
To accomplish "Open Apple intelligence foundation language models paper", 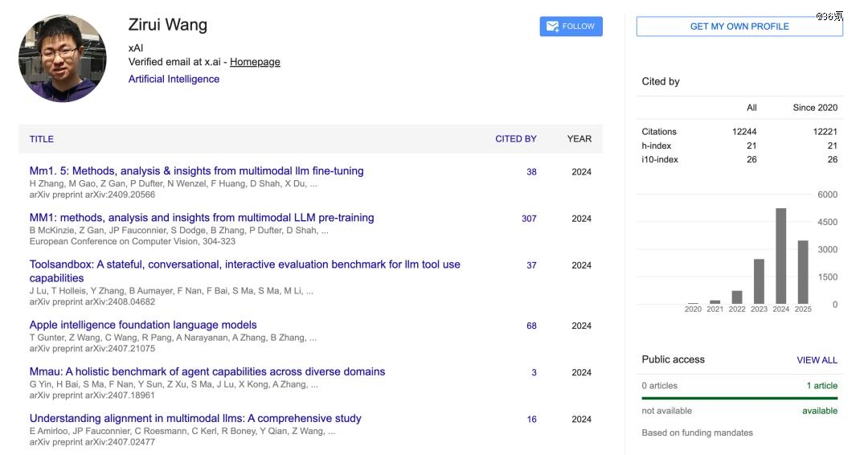I will pos(143,325).
